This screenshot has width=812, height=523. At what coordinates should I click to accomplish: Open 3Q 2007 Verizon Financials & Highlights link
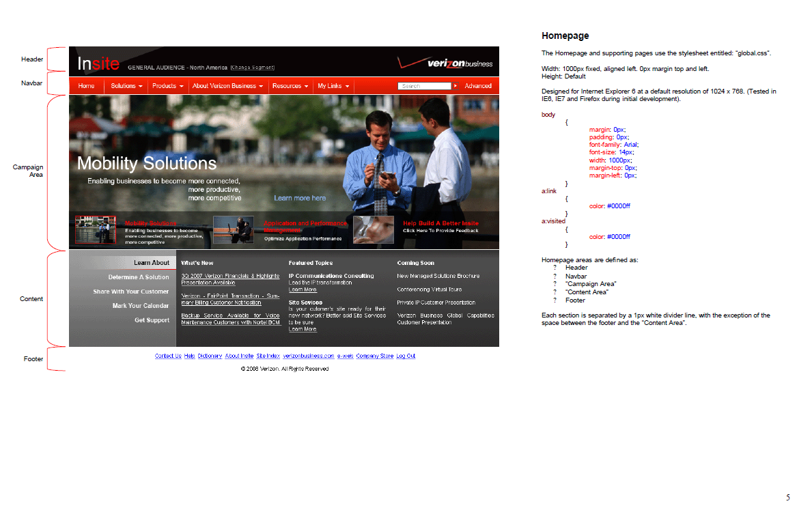[230, 280]
